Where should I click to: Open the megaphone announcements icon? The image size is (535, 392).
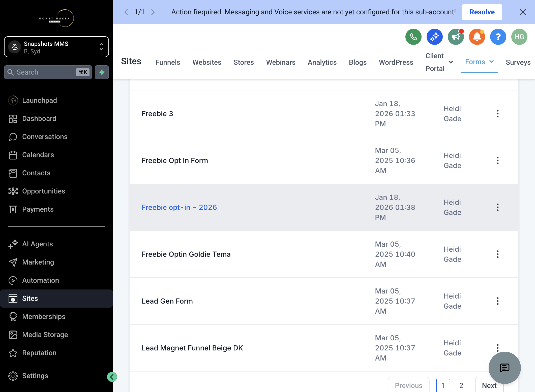[x=456, y=37]
